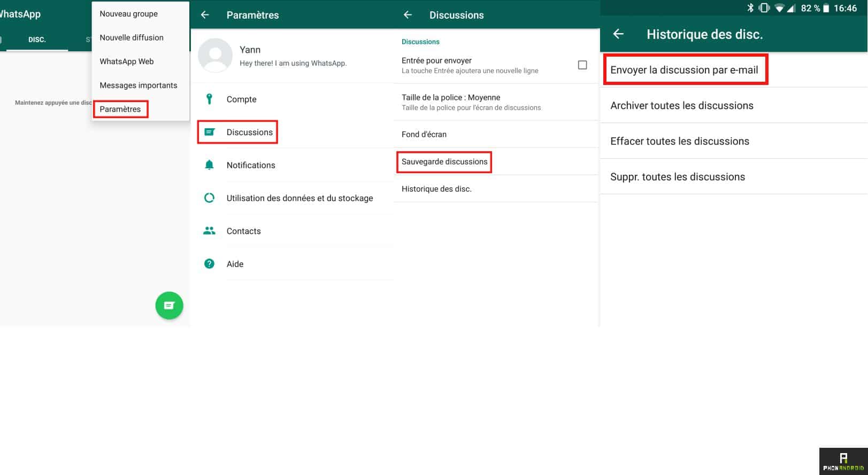Open Messages importants from the menu
Screen dimensions: 868x475
140,85
